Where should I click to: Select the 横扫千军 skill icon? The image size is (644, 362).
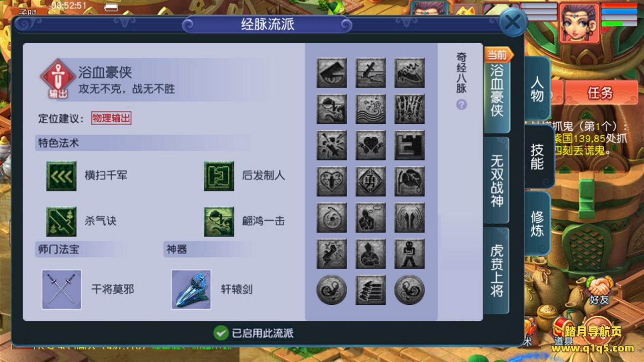(61, 176)
